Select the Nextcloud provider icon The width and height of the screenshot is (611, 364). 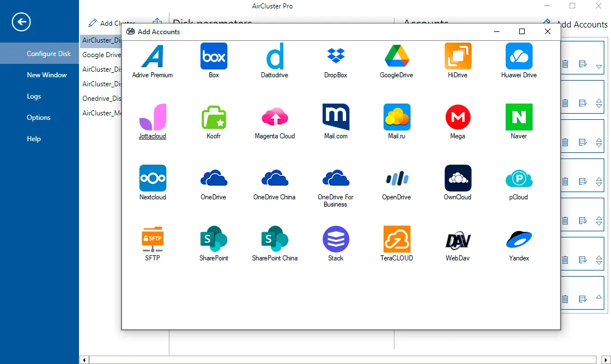152,178
